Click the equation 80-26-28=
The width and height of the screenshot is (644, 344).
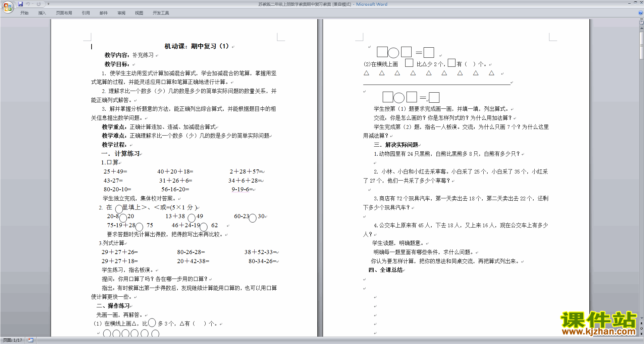pos(191,252)
